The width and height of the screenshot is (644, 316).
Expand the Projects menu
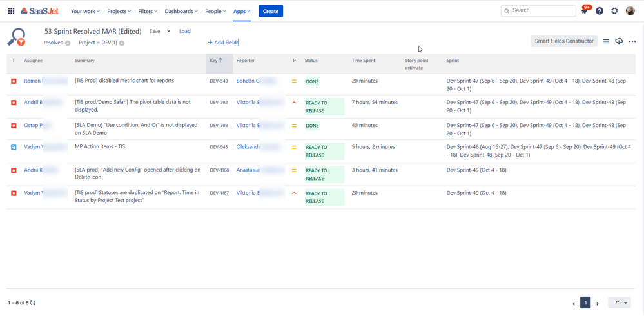pos(119,11)
